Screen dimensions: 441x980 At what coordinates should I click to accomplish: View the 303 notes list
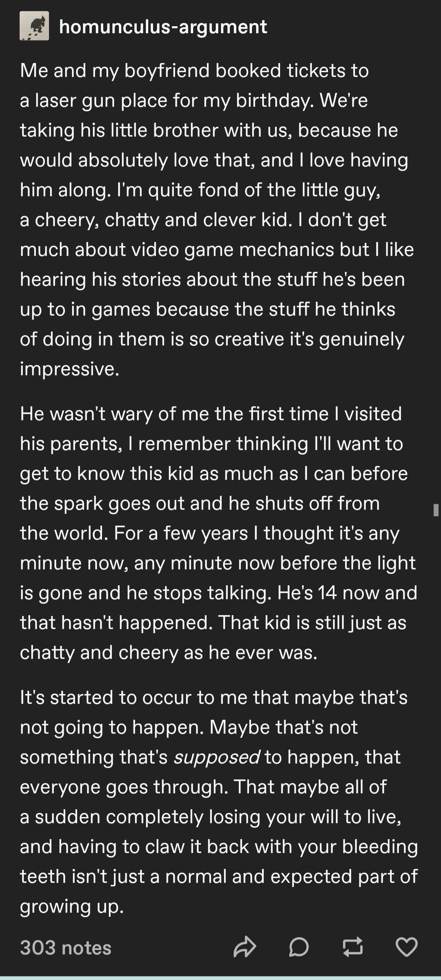(x=65, y=948)
